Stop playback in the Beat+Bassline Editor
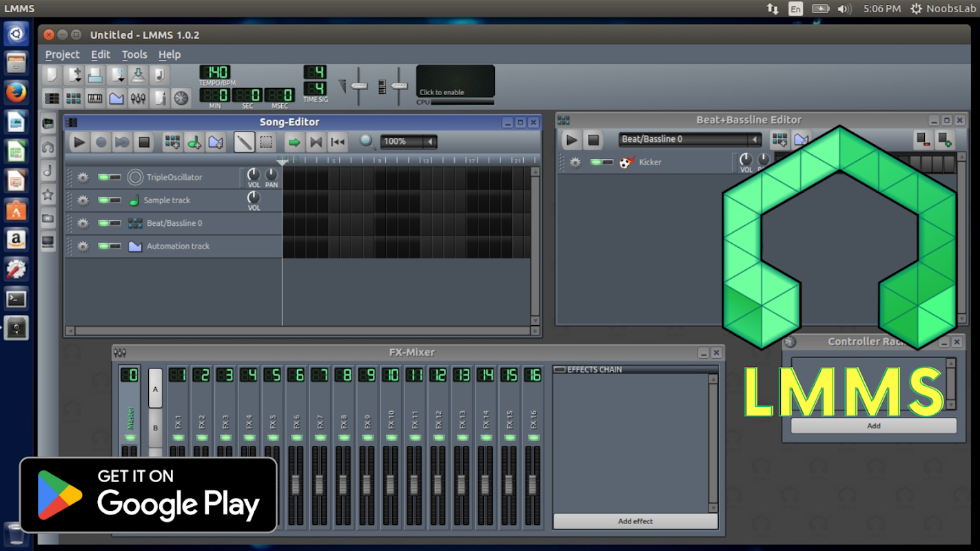The width and height of the screenshot is (980, 551). click(593, 140)
